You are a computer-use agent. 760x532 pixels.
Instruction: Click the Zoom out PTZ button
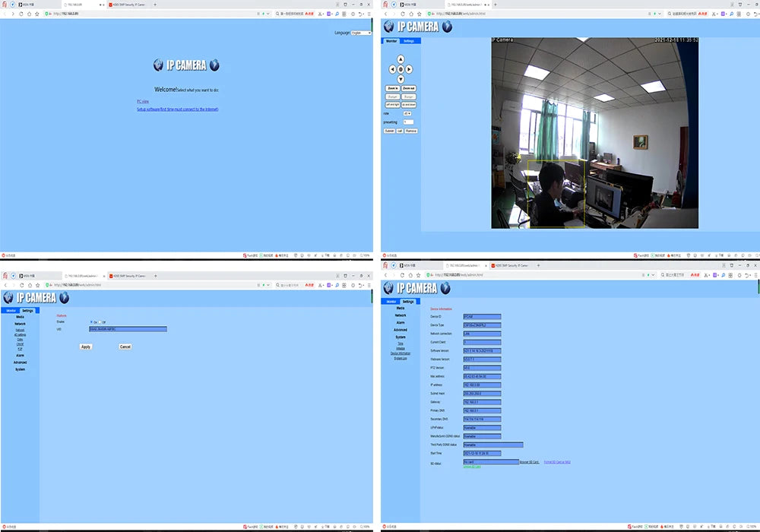pyautogui.click(x=409, y=88)
